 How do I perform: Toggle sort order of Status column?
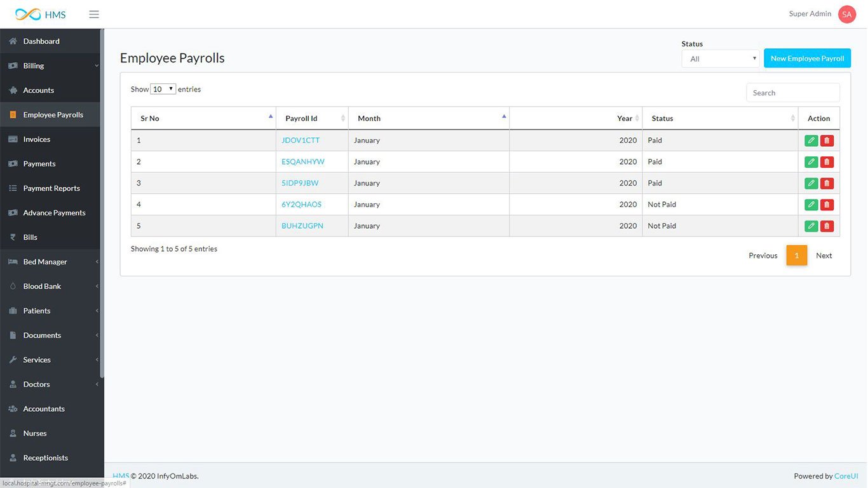(x=720, y=118)
